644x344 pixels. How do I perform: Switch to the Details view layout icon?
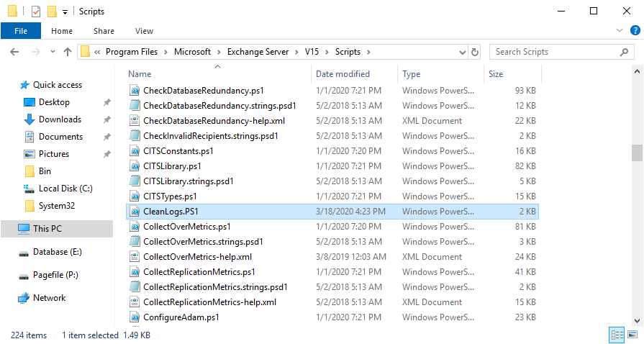(617, 335)
